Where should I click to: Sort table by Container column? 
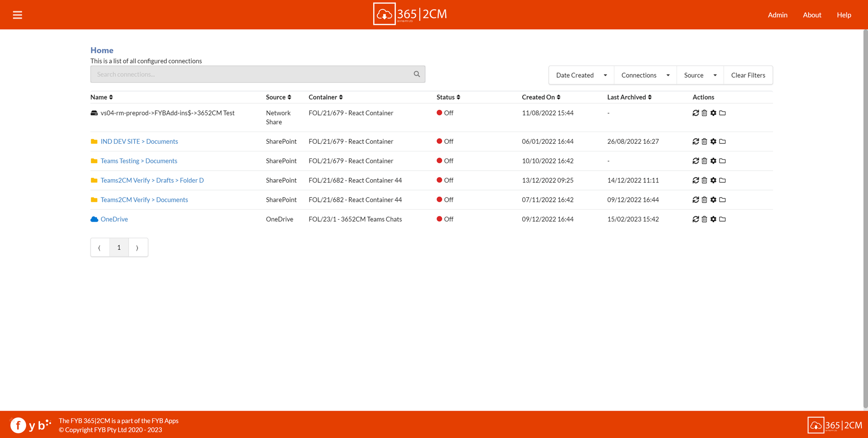[x=325, y=97]
